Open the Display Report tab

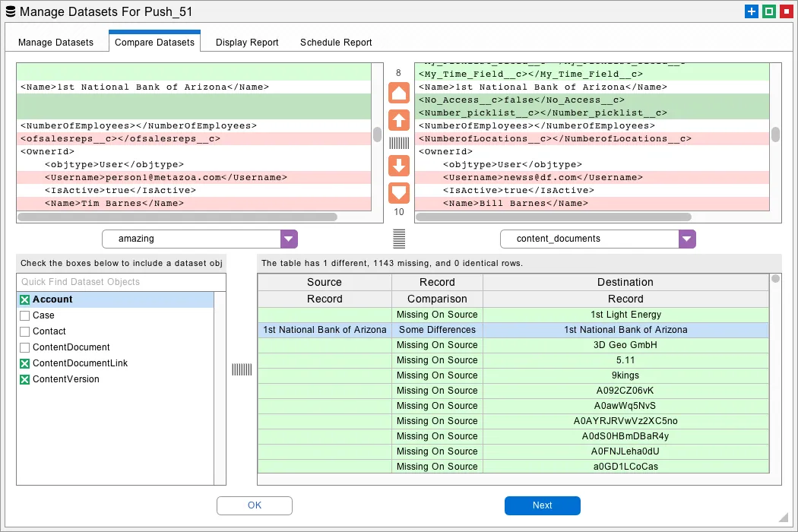coord(247,43)
